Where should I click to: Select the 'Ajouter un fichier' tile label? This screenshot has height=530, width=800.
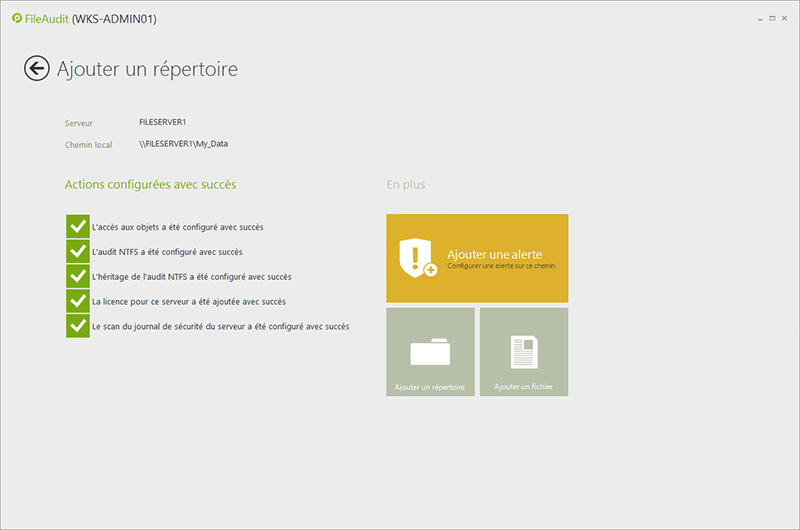pos(524,386)
